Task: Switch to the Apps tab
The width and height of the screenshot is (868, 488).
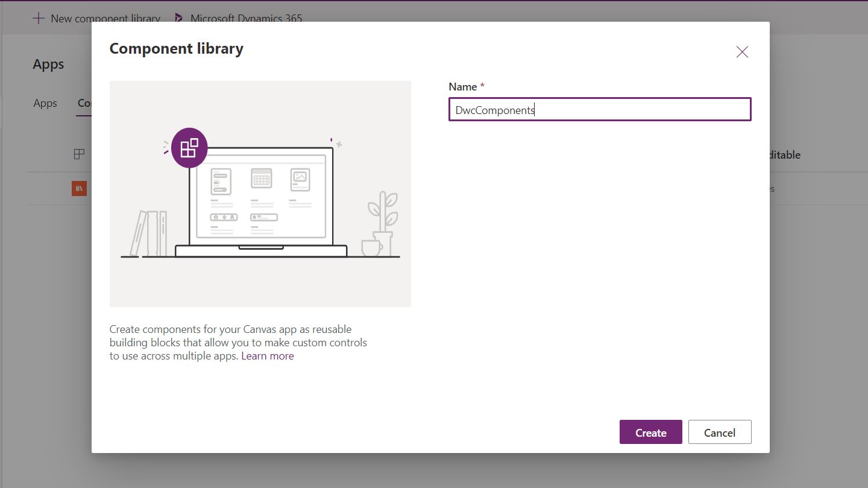Action: (x=45, y=103)
